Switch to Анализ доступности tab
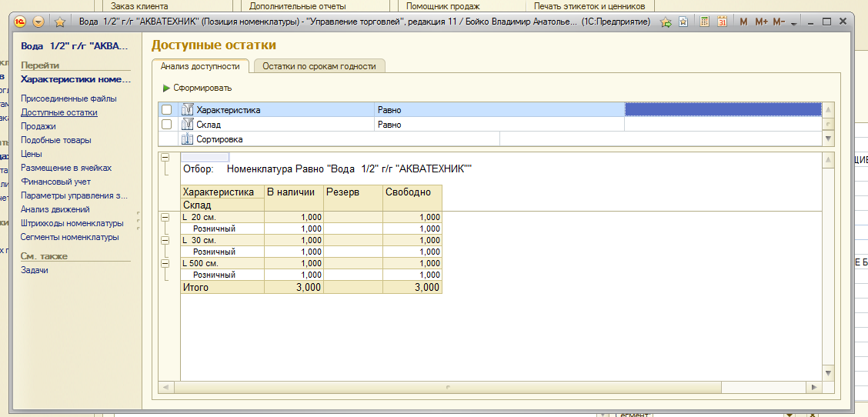Image resolution: width=868 pixels, height=417 pixels. (200, 66)
